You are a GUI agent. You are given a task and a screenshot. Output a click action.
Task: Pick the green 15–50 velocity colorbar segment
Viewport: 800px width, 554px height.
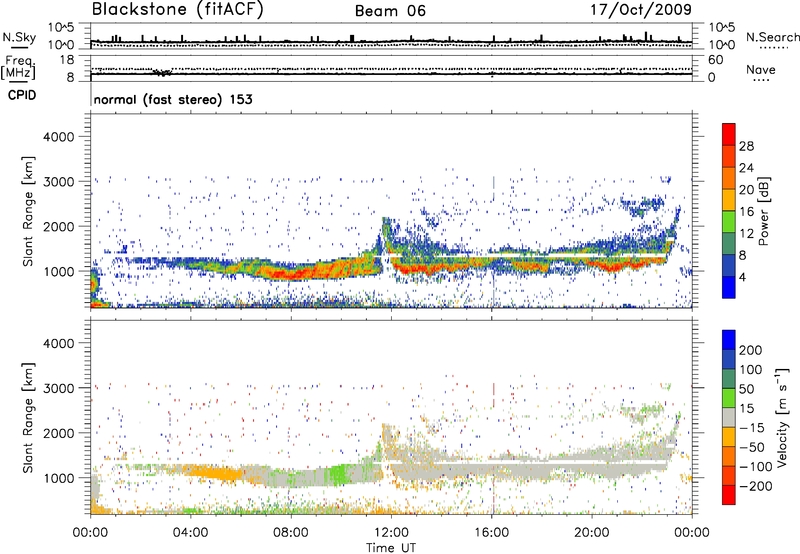(x=729, y=398)
